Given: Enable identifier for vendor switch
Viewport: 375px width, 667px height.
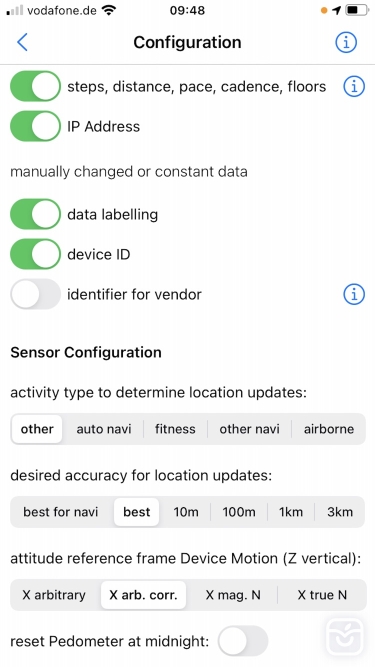Looking at the screenshot, I should click(x=36, y=294).
